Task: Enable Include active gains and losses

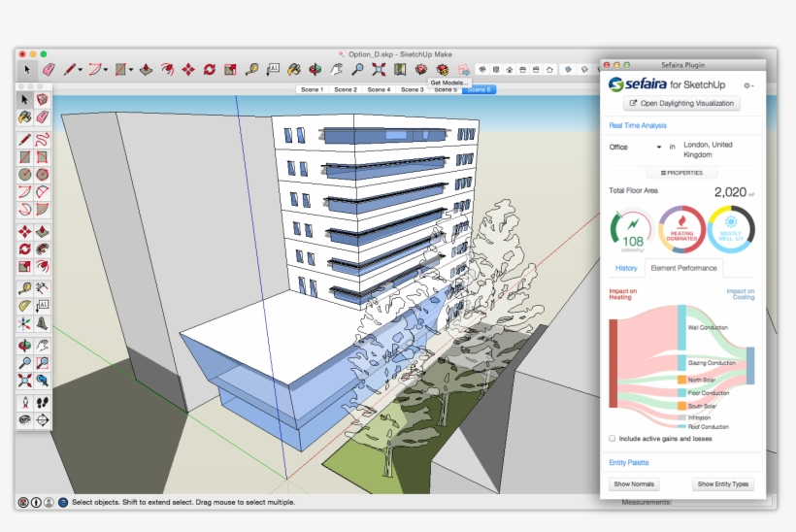Action: click(613, 438)
